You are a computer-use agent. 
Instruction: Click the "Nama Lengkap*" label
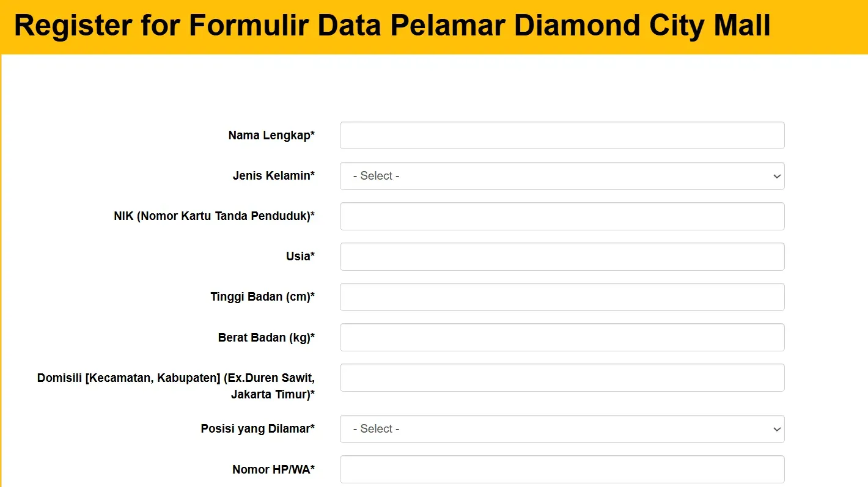[x=271, y=136]
